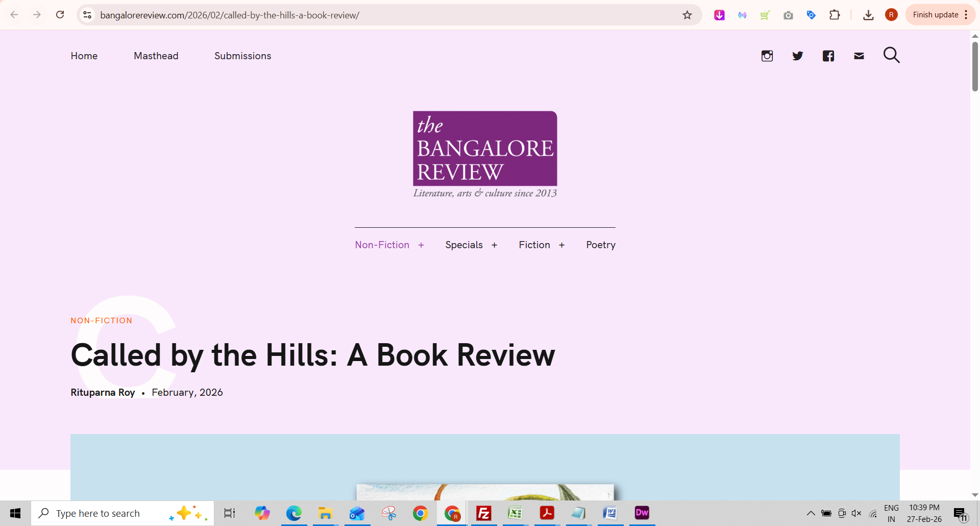Screen dimensions: 980x526
Task: Open the browser Downloads icon
Action: (x=868, y=15)
